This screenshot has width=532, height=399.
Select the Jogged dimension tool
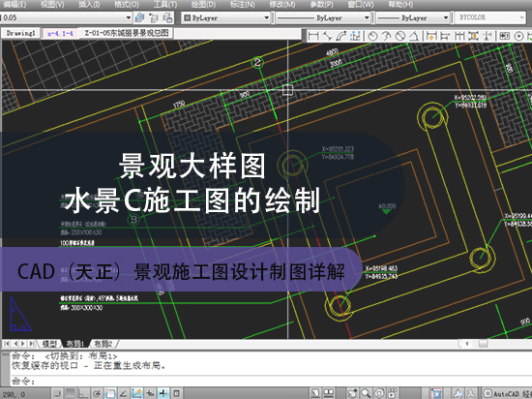pyautogui.click(x=386, y=36)
